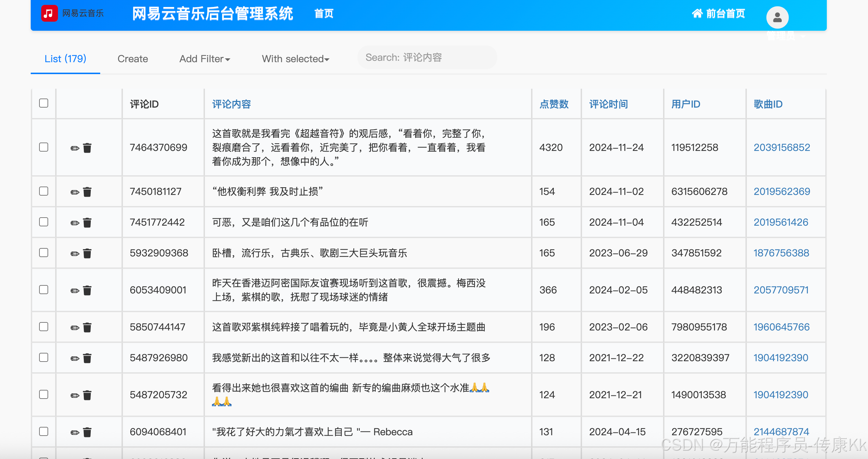This screenshot has width=868, height=459.
Task: Click the red NetEase Cloud Music logo icon
Action: click(x=49, y=14)
